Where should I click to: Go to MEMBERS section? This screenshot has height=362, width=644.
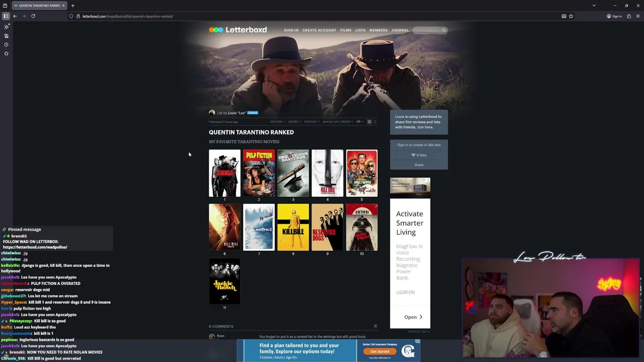pos(378,30)
